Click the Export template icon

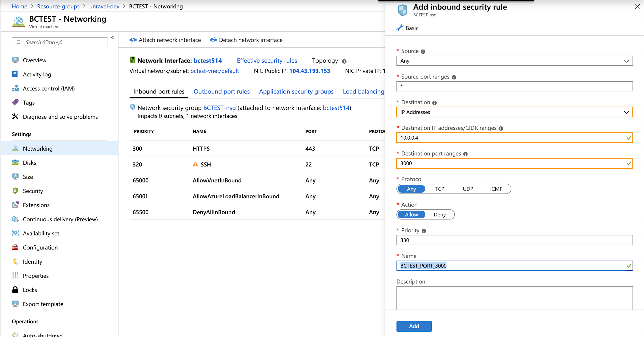point(15,304)
